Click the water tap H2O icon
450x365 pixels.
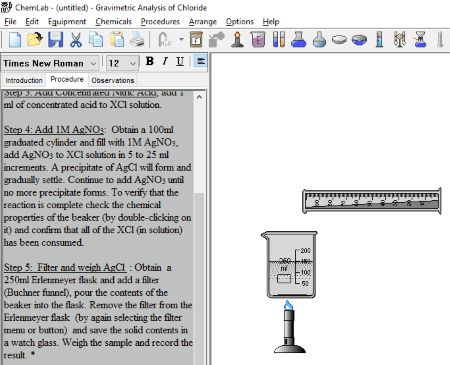click(x=165, y=40)
